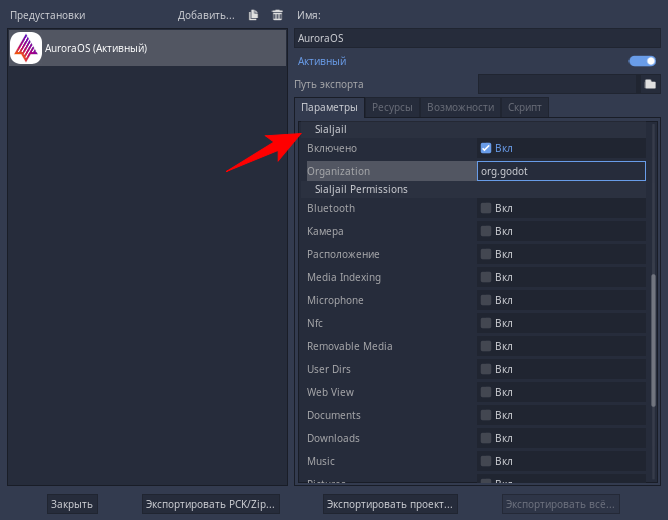Enable the Bluetooth permission checkbox
The width and height of the screenshot is (668, 520).
(x=486, y=208)
